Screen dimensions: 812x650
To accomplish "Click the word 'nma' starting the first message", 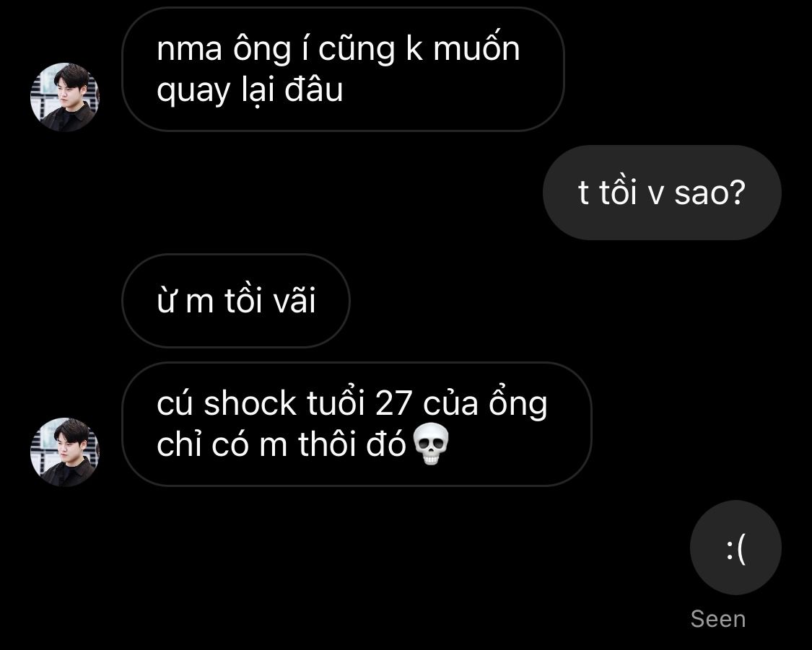I will tap(190, 50).
